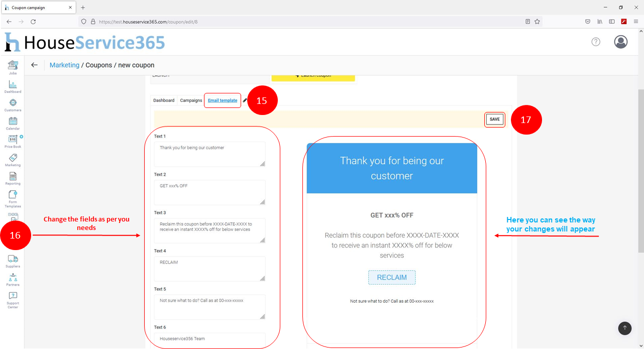Click the back arrow beside the breadcrumb

tap(34, 65)
